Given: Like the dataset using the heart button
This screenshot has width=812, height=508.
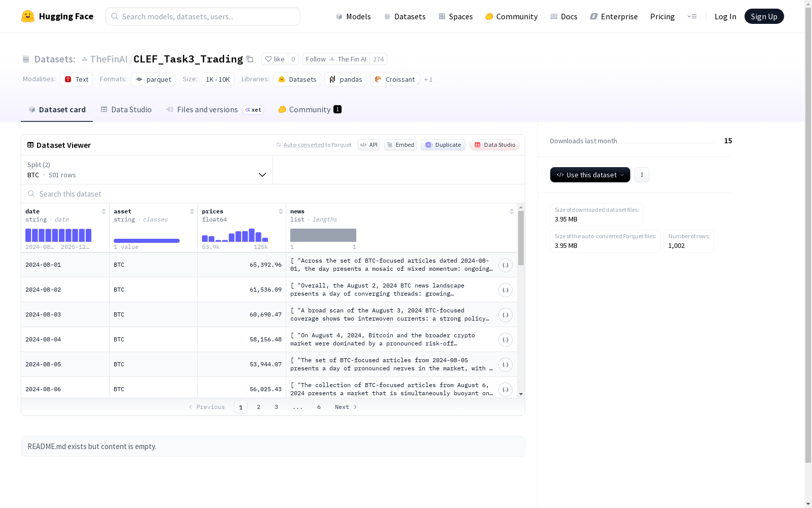Looking at the screenshot, I should (x=275, y=59).
